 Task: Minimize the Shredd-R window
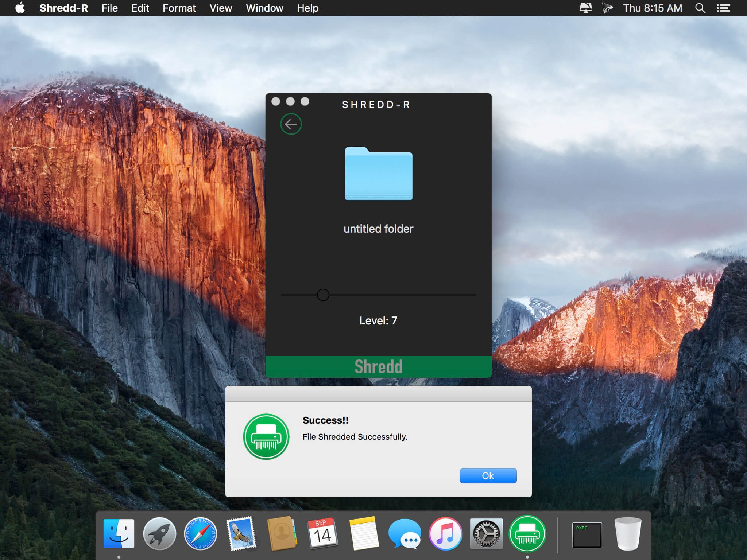[x=290, y=101]
